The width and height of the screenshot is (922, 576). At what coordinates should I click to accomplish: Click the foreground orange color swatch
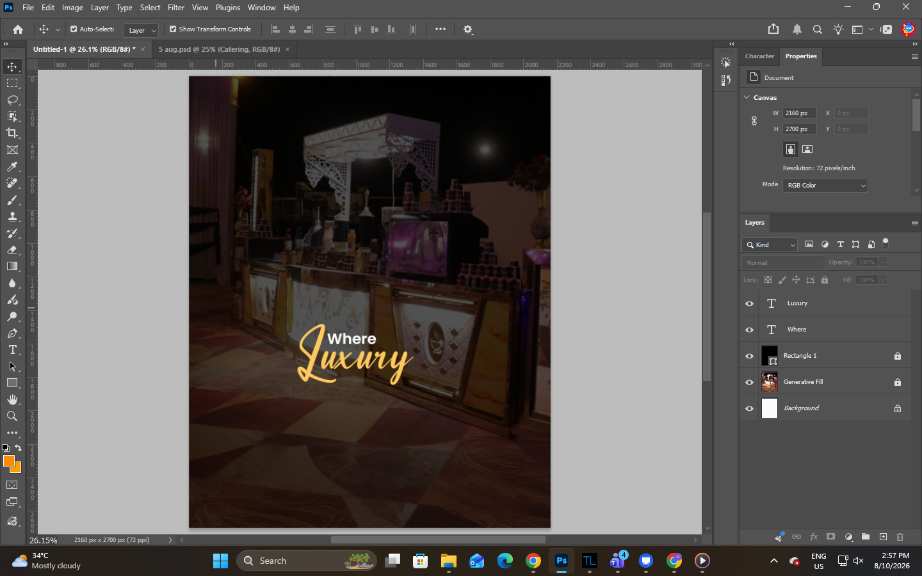click(9, 461)
